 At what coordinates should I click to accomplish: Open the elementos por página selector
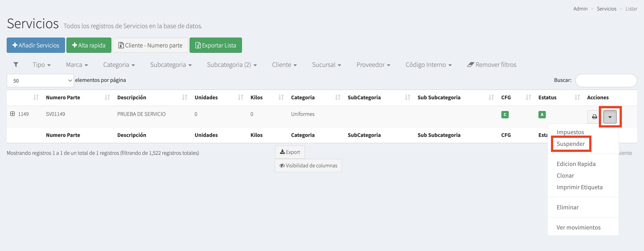[x=40, y=81]
